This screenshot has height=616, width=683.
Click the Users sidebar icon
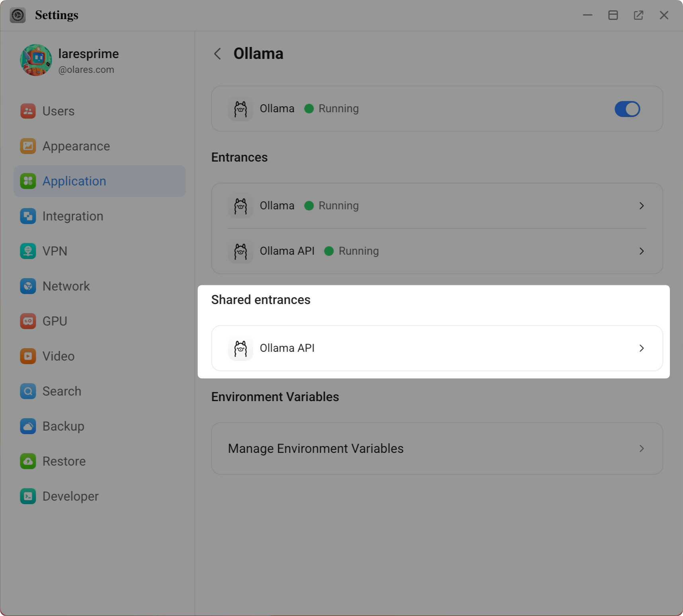pos(28,111)
